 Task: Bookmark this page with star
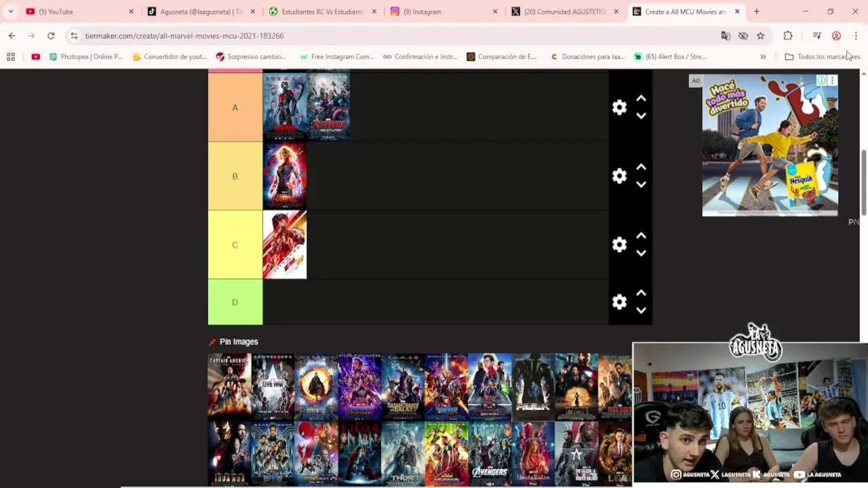coord(761,36)
